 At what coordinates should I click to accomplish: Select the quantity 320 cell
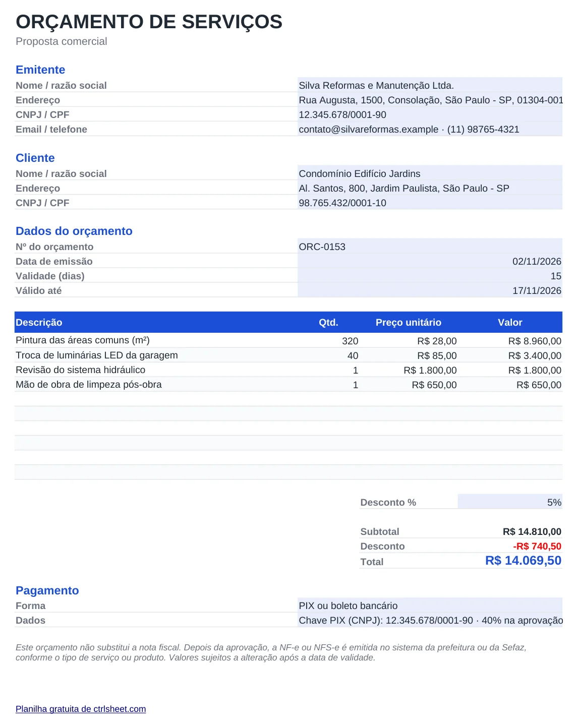coord(329,341)
